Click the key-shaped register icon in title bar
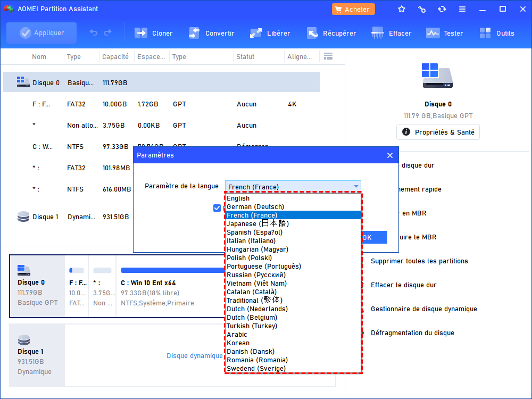 pos(422,9)
